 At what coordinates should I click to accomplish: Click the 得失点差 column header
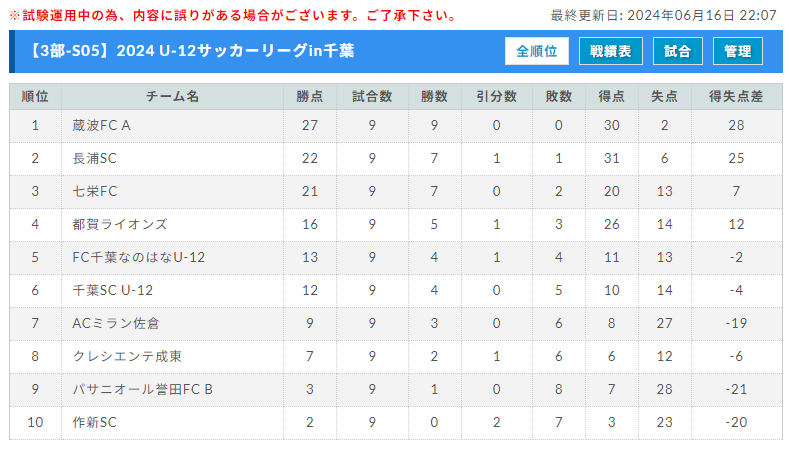(x=736, y=96)
